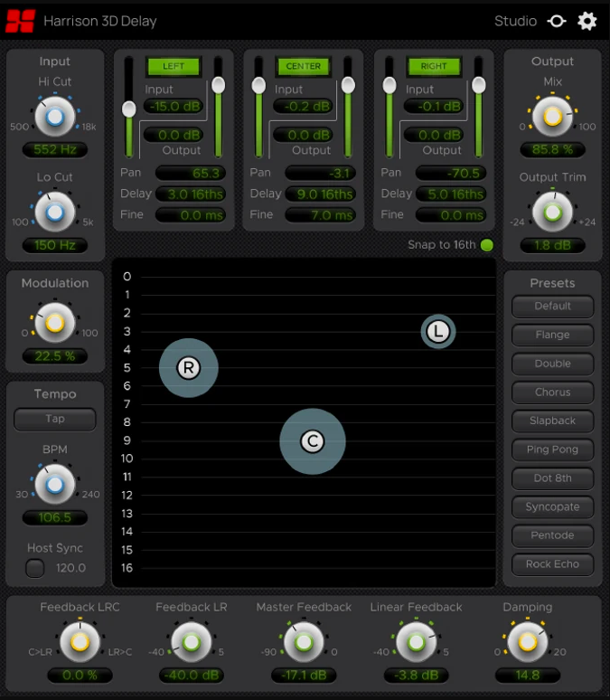Click the Center Delay 9.0 16ths field
This screenshot has width=610, height=700.
click(321, 194)
